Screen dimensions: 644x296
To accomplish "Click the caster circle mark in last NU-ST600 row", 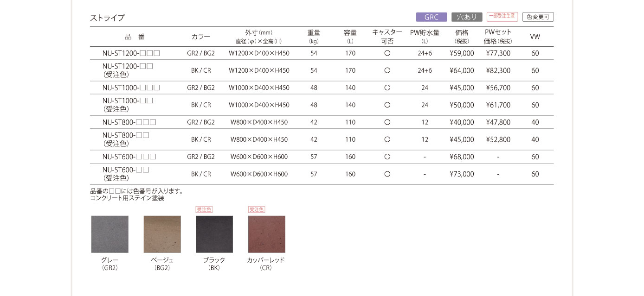I will pos(387,174).
